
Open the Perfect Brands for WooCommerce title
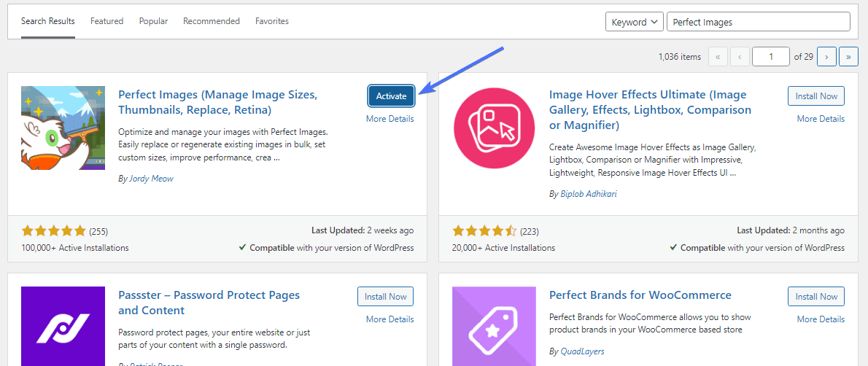[x=640, y=295]
